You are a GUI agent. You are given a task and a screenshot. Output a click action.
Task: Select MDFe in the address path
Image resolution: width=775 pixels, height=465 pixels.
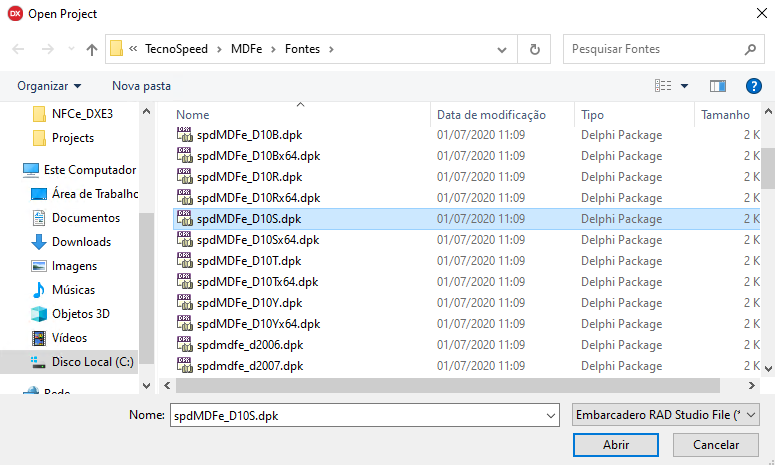pyautogui.click(x=247, y=49)
